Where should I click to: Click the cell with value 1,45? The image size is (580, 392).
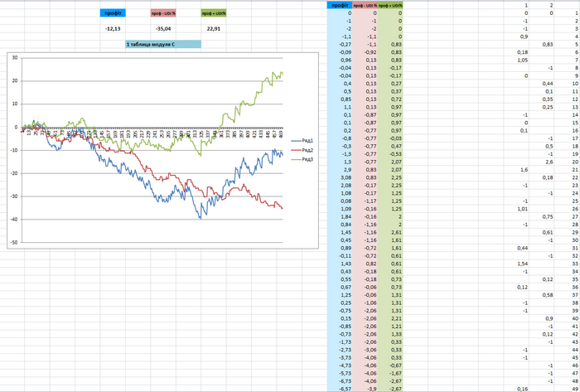coord(340,232)
